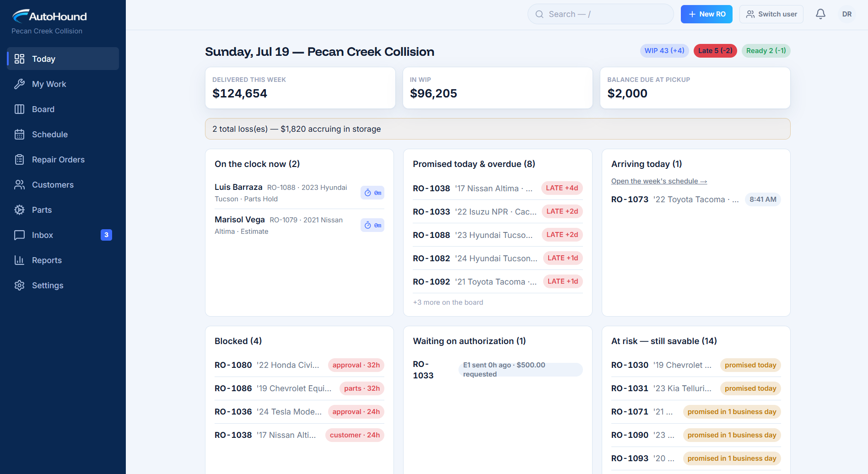Click +3 more on the board

pyautogui.click(x=448, y=302)
